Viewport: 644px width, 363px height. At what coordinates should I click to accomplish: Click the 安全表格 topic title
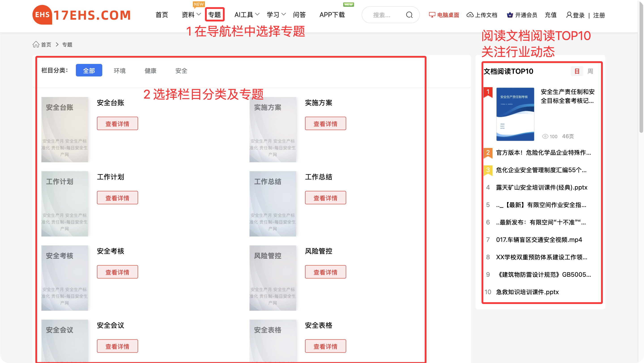point(318,325)
